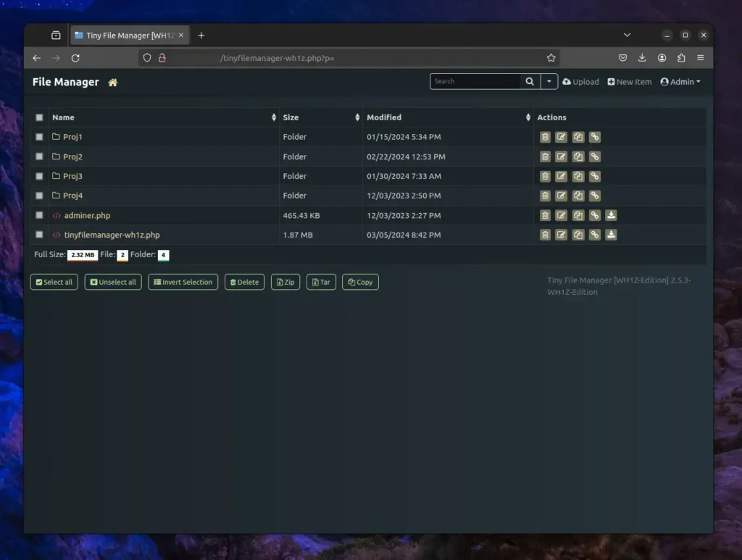Click into the Search input field
The image size is (742, 560).
click(x=475, y=82)
